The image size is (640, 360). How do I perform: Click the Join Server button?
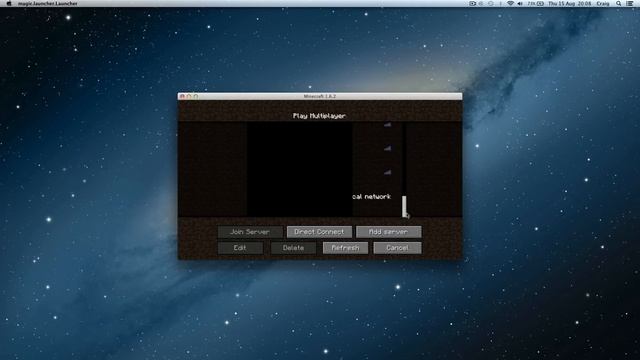tap(250, 232)
